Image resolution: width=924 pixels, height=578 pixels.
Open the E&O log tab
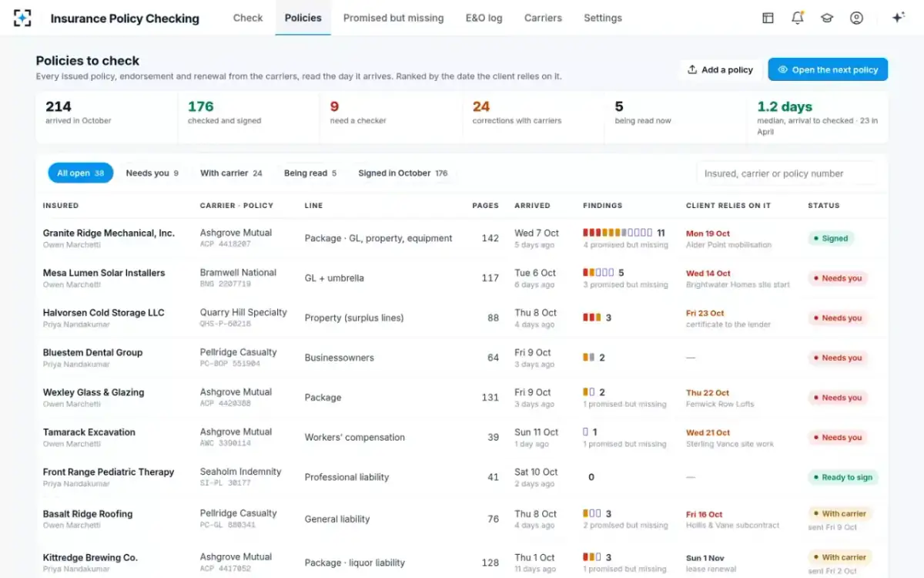[x=484, y=18]
